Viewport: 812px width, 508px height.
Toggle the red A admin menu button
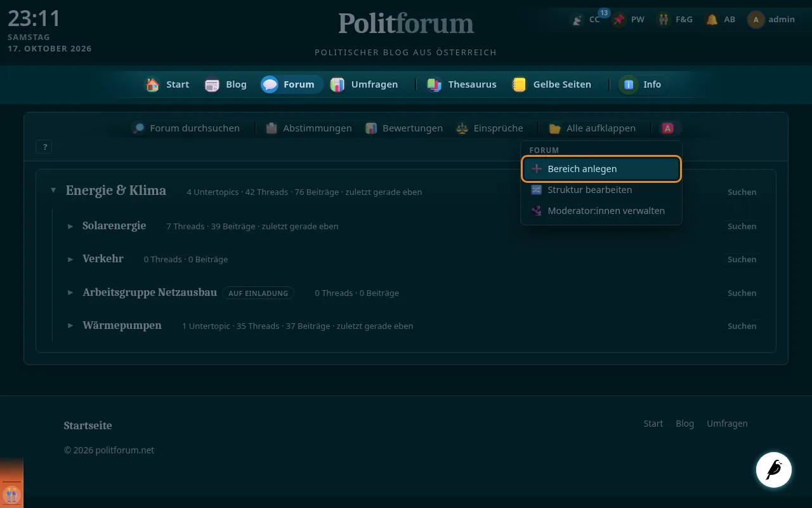pos(667,128)
